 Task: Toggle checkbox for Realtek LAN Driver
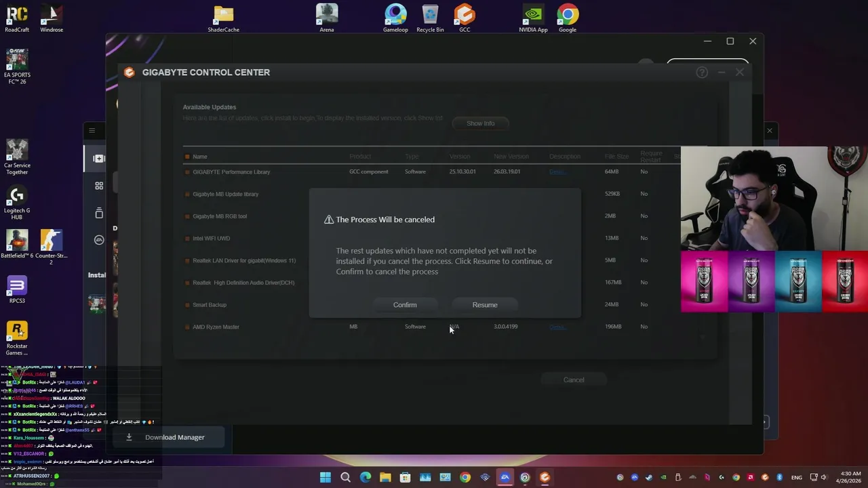(187, 261)
